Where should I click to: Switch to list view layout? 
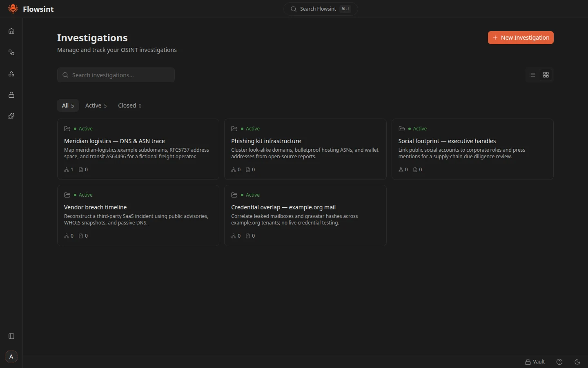coord(532,75)
